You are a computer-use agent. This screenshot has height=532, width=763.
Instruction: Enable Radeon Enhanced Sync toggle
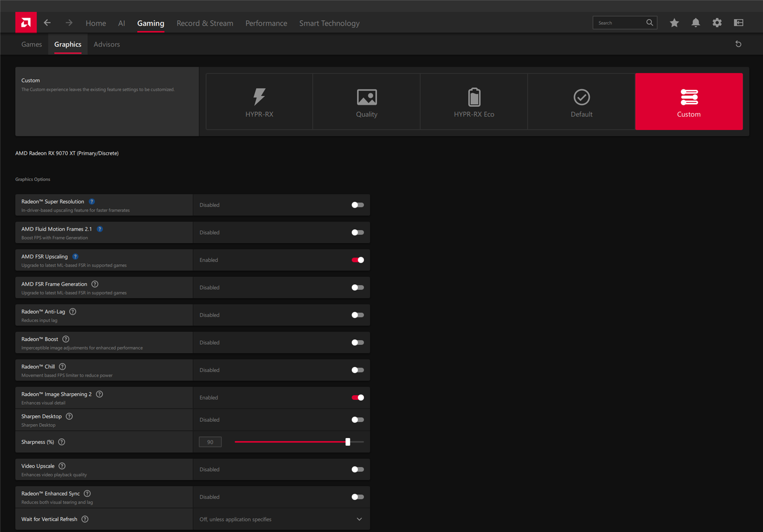click(x=358, y=497)
